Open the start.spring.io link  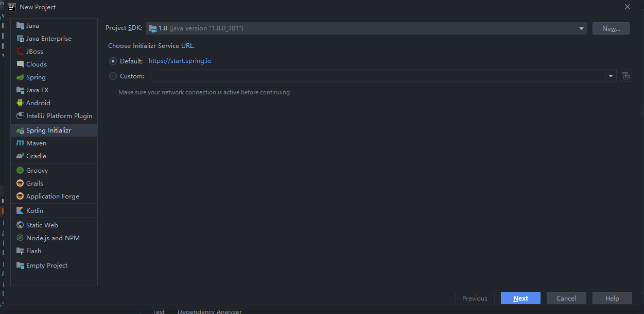(x=180, y=60)
